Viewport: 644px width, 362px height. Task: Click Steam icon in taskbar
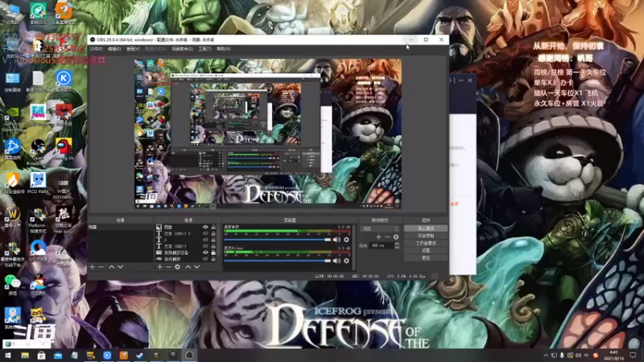[140, 355]
